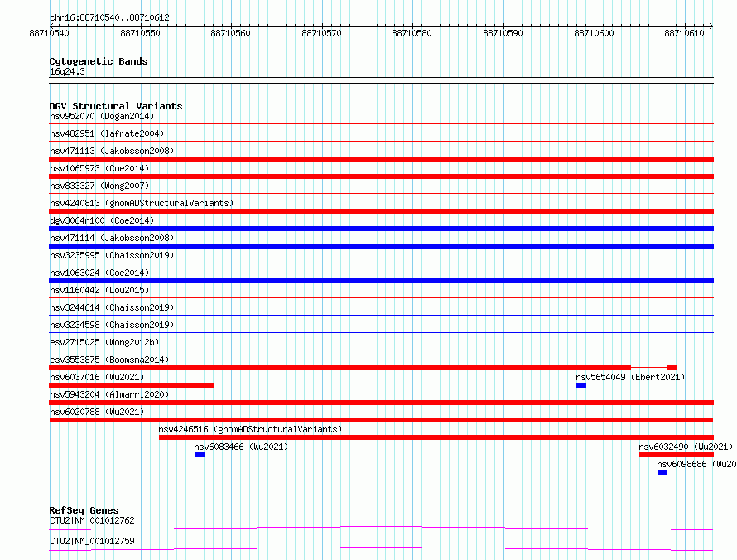Click ruler position 88710550
737x560 pixels.
click(140, 33)
